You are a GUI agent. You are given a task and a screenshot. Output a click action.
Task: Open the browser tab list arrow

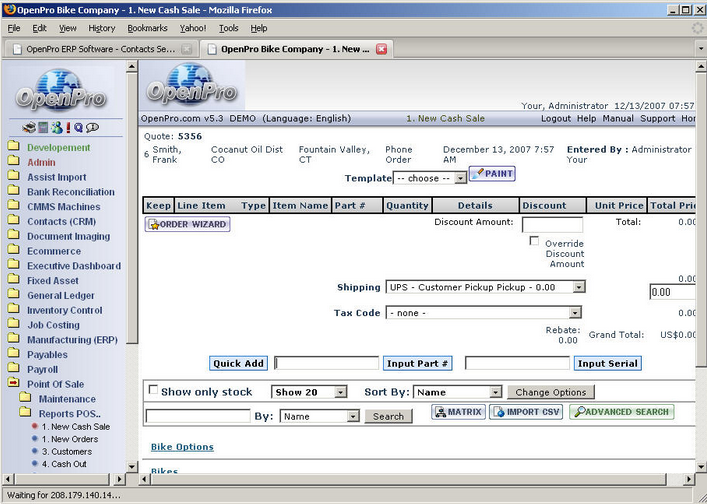pyautogui.click(x=701, y=49)
